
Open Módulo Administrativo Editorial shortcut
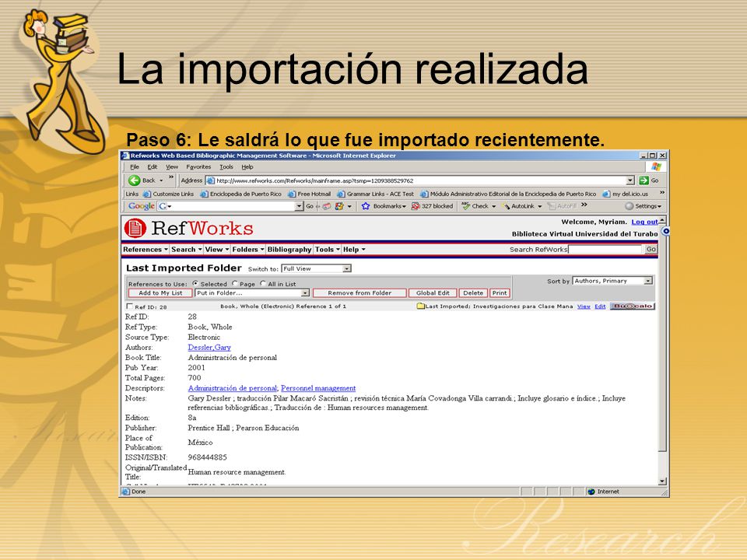(x=508, y=194)
